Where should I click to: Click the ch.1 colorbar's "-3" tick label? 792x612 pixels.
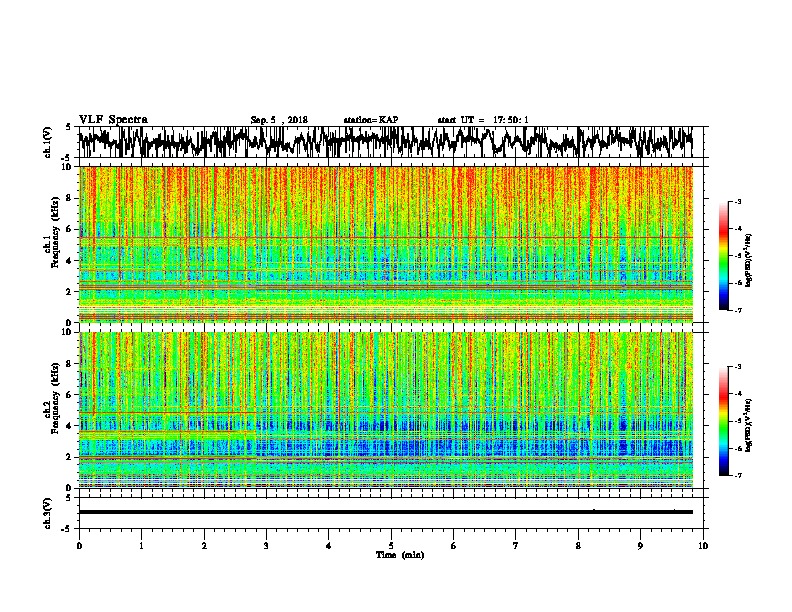click(737, 202)
